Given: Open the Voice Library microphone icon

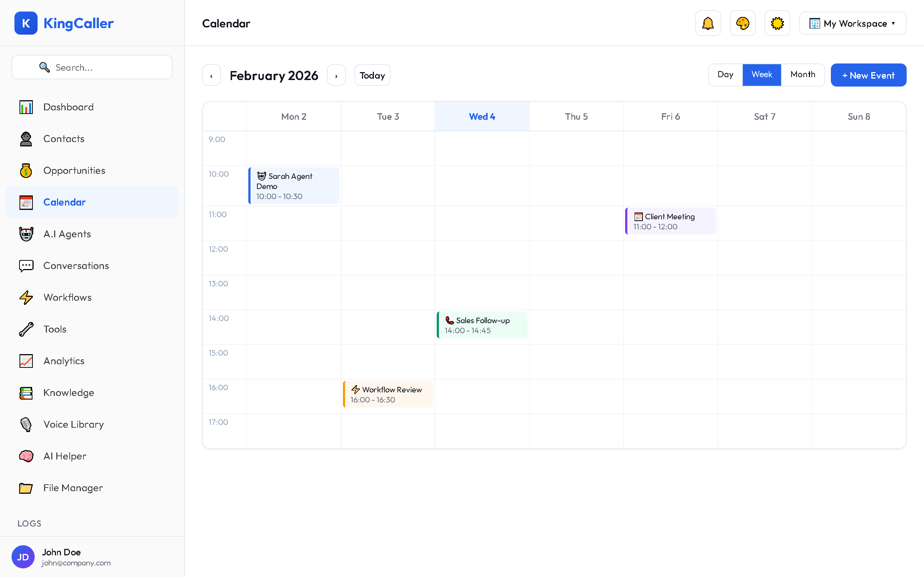Looking at the screenshot, I should point(26,424).
